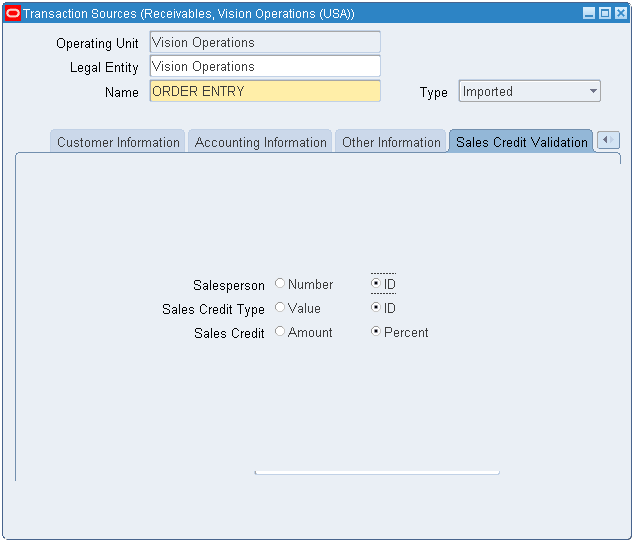Select Salesperson Number radio button
The image size is (634, 544).
pos(280,284)
